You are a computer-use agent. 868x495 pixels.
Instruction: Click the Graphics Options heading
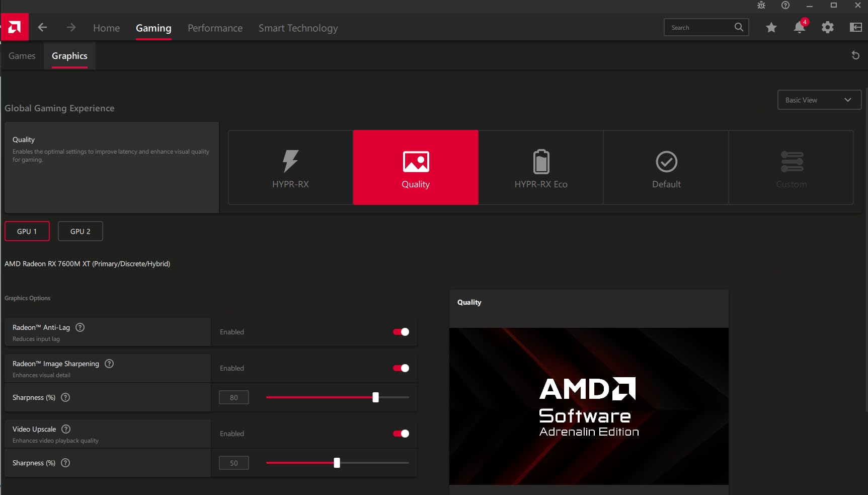[x=28, y=298]
